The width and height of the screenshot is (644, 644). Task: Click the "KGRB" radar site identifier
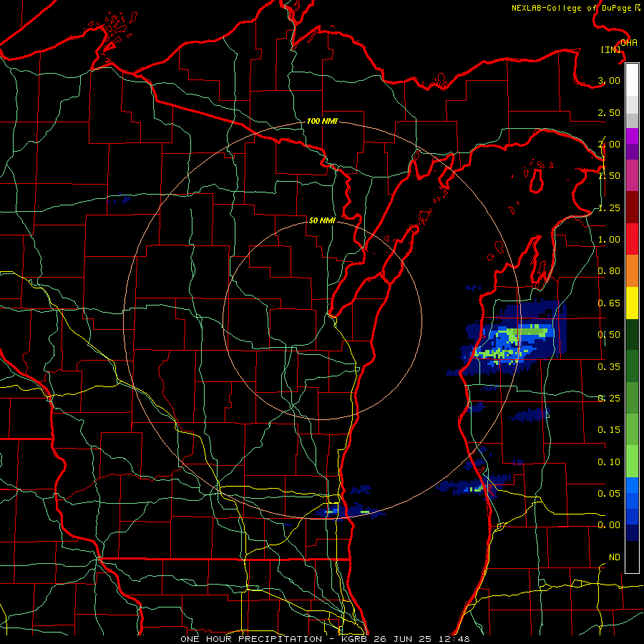(355, 639)
